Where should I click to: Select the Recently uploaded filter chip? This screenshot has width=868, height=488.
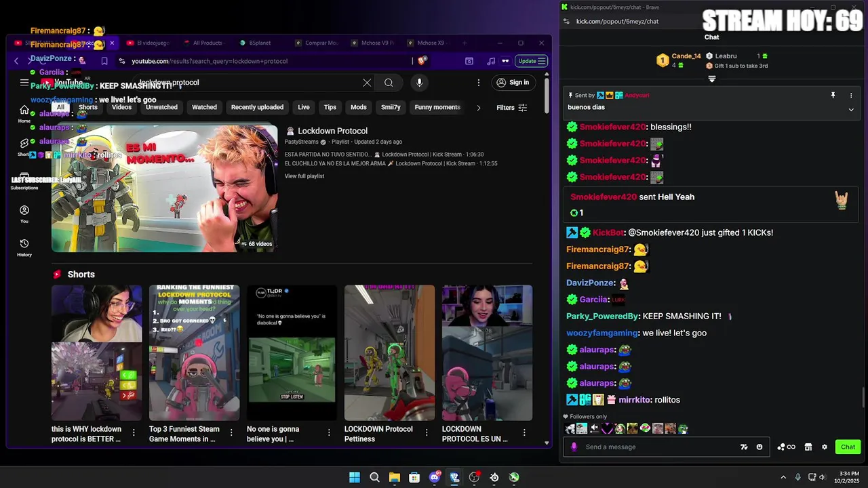point(257,107)
